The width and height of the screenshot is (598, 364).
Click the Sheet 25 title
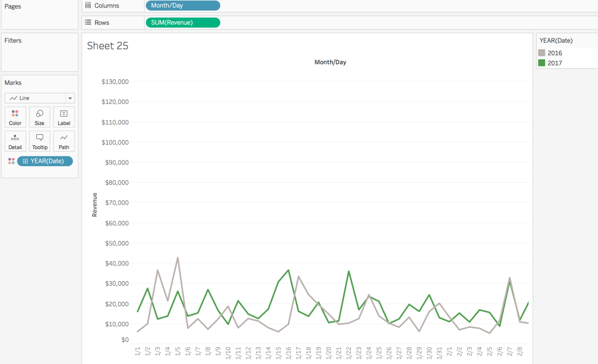coord(107,45)
